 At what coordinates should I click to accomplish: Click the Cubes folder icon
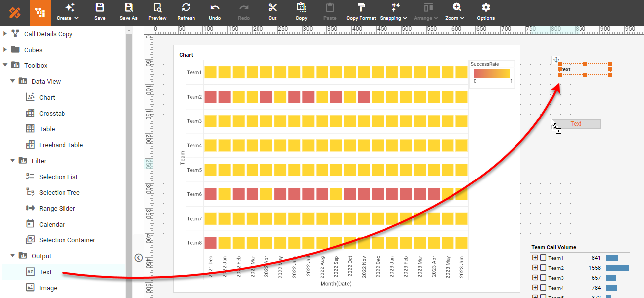[15, 50]
